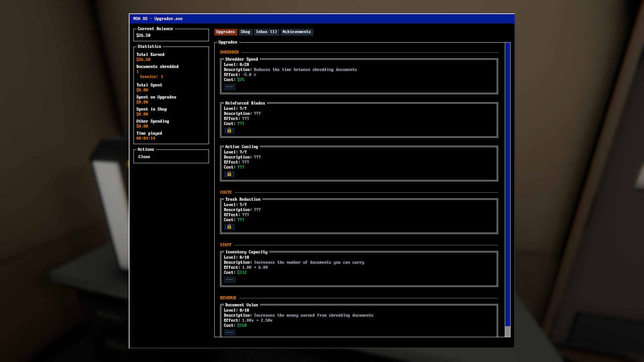Click the dashed buy button for Shredder Speed

229,87
